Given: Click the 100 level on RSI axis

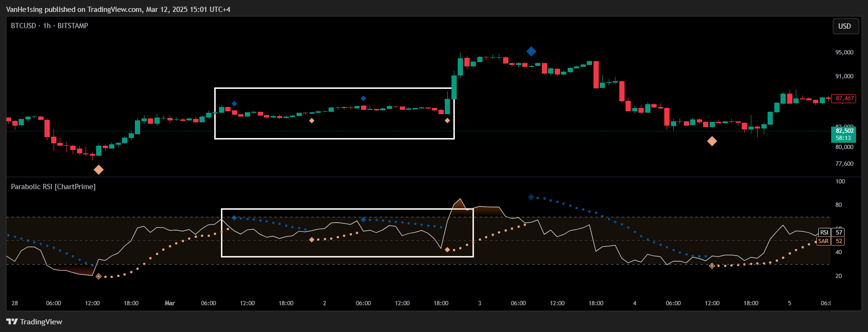Looking at the screenshot, I should (840, 182).
